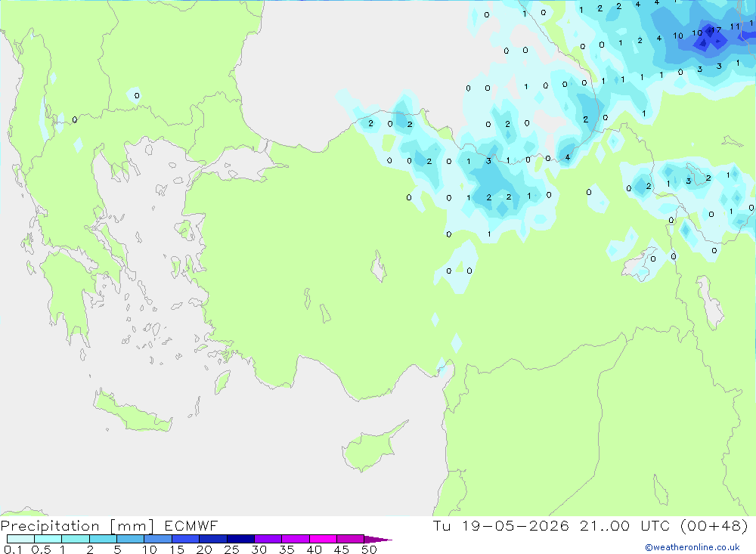Click the legend scale label '35'

tap(287, 549)
